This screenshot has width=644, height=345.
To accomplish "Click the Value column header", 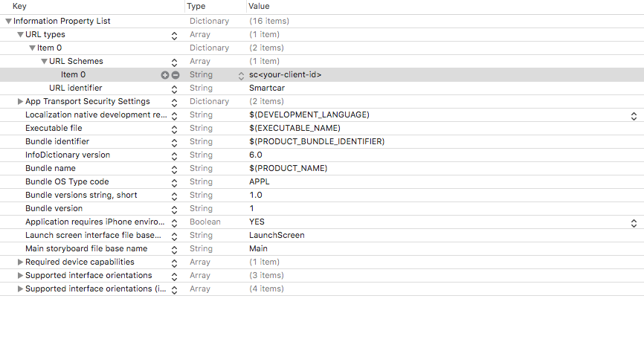I will coord(259,6).
